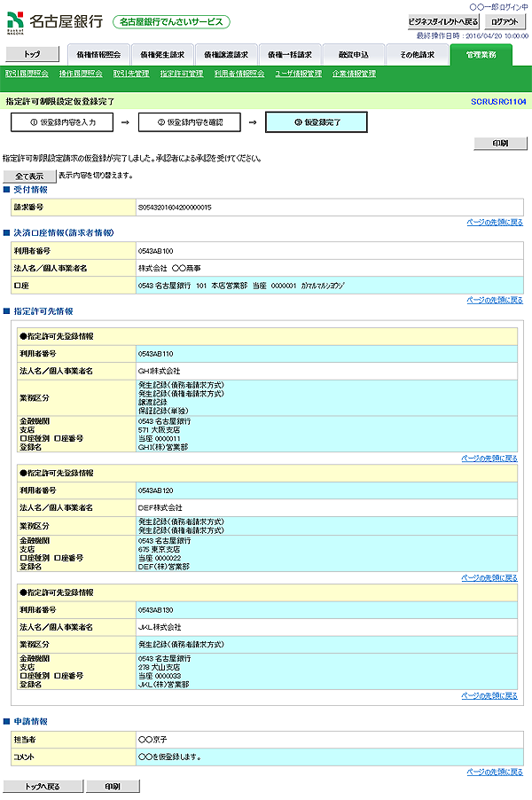Open 操作履歴照会 submenu link
Viewport: 532px width, 800px height.
click(x=81, y=74)
